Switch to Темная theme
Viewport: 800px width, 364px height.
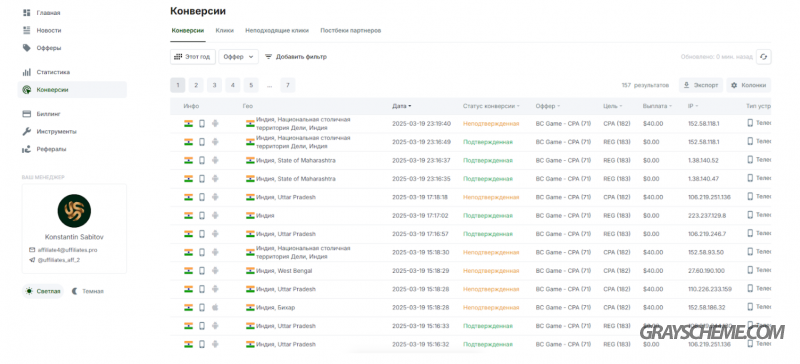87,291
